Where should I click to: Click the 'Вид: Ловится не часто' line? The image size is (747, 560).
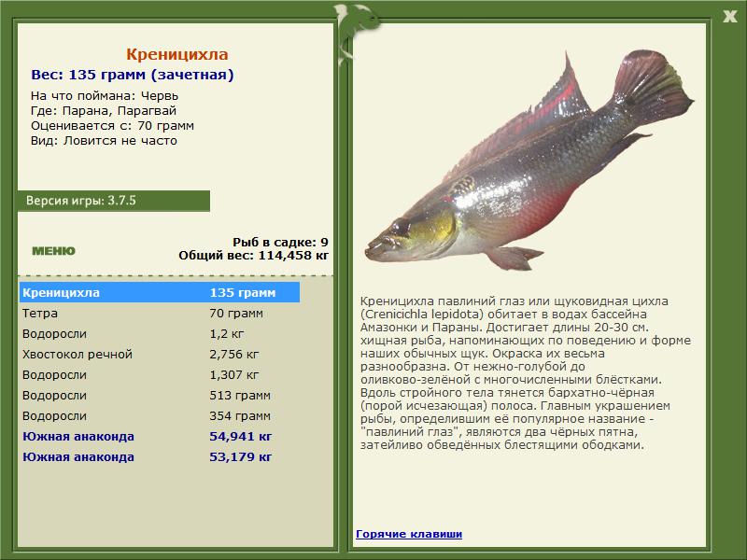coord(104,141)
